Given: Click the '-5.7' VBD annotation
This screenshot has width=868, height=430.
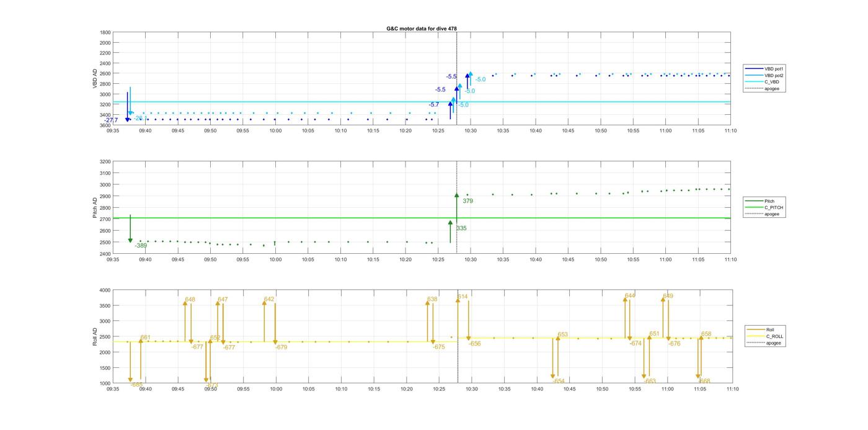Looking at the screenshot, I should point(434,105).
